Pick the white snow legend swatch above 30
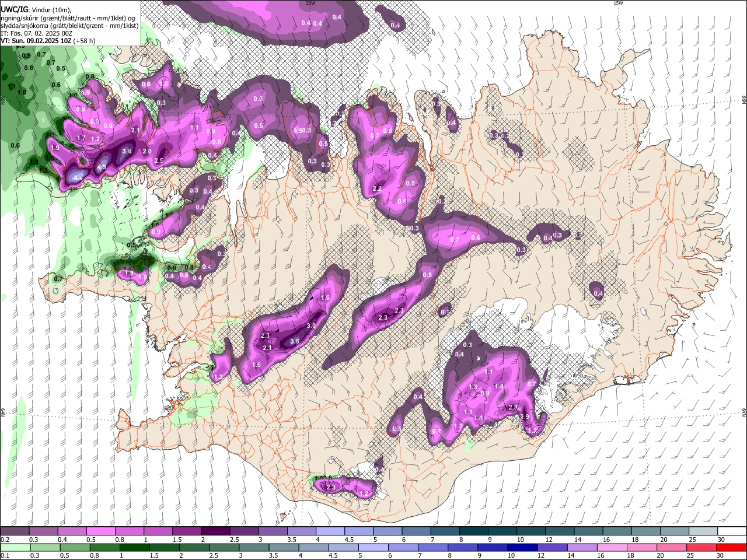This screenshot has height=560, width=747. point(732,531)
